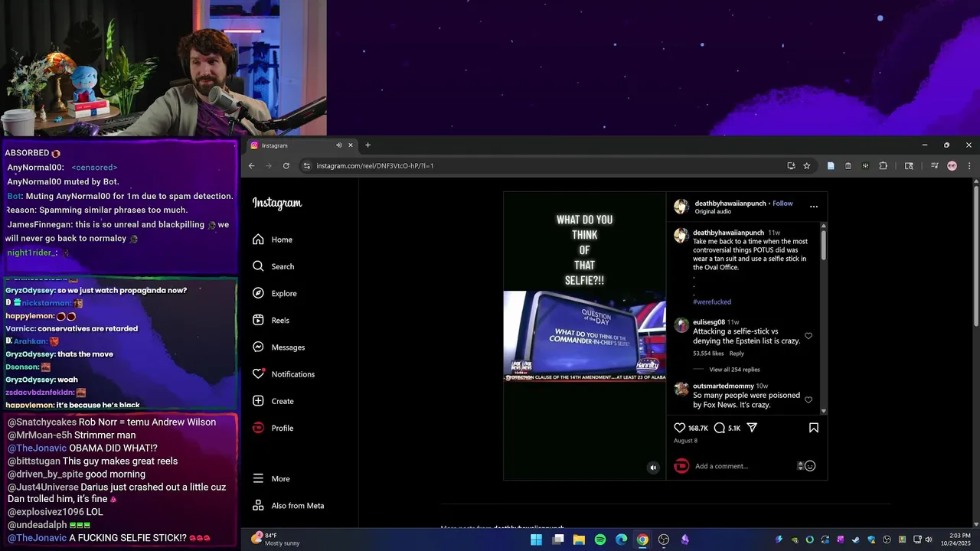980x551 pixels.
Task: Open the blue document extension icon
Action: 831,165
